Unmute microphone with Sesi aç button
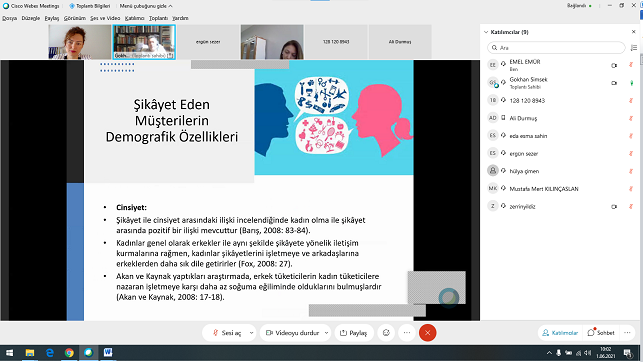This screenshot has width=643, height=362. (x=227, y=333)
